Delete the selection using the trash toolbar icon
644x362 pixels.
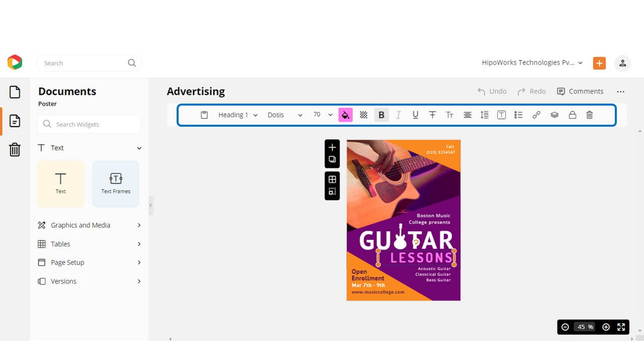click(x=589, y=115)
